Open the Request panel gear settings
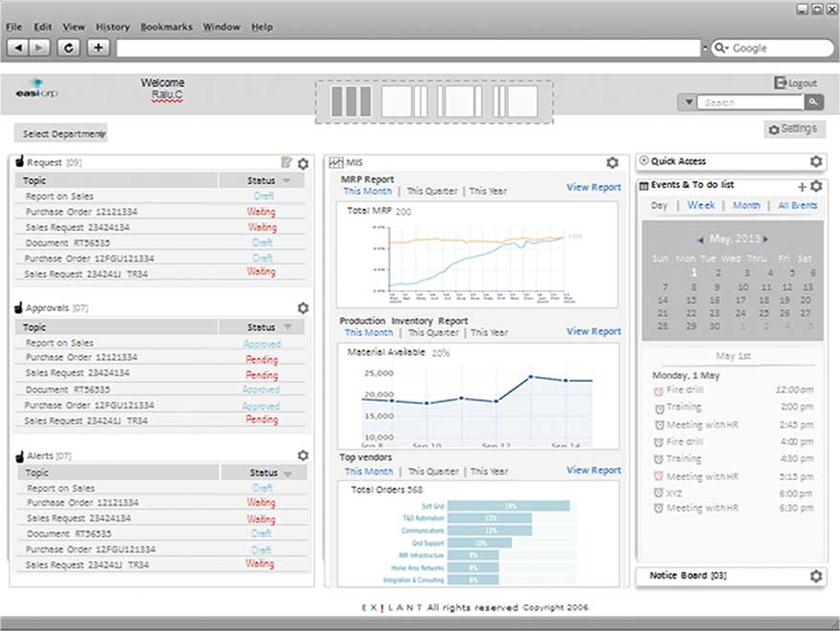840x631 pixels. tap(304, 164)
